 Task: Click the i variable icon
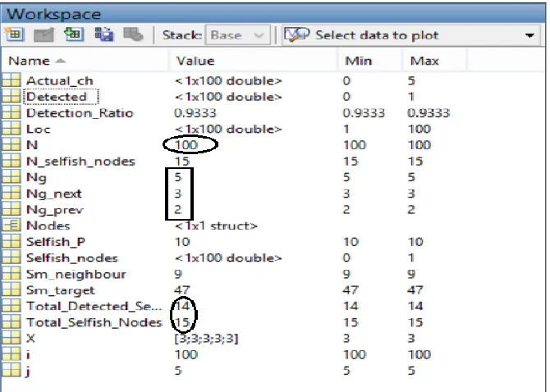coord(11,354)
